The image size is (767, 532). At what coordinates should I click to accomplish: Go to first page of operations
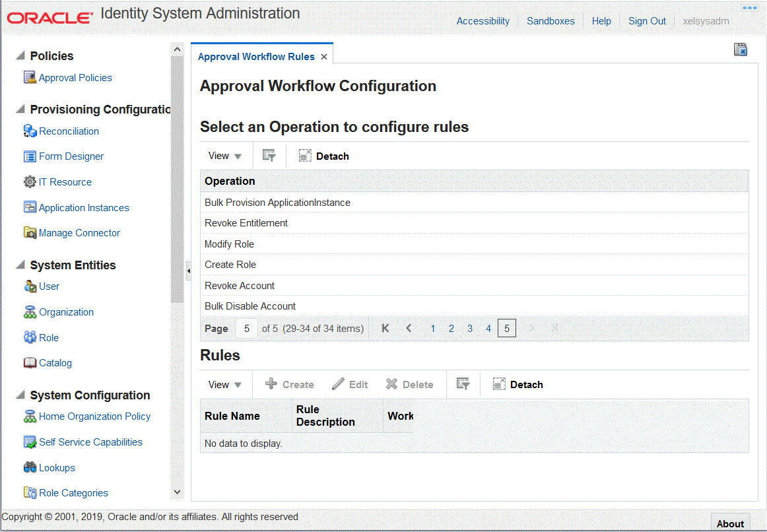coord(385,328)
